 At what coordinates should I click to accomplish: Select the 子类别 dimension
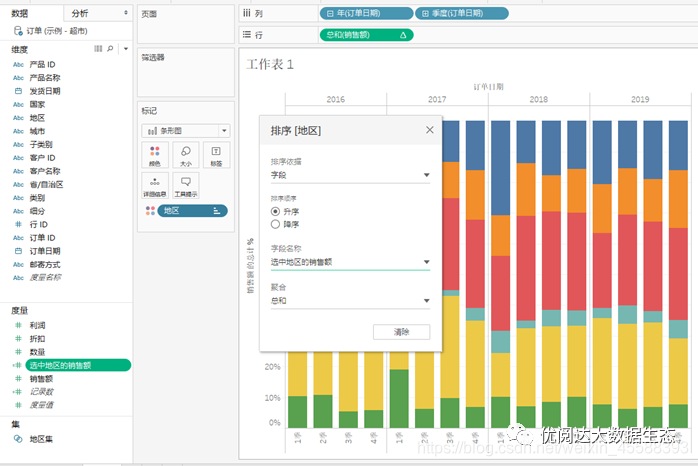pos(41,145)
